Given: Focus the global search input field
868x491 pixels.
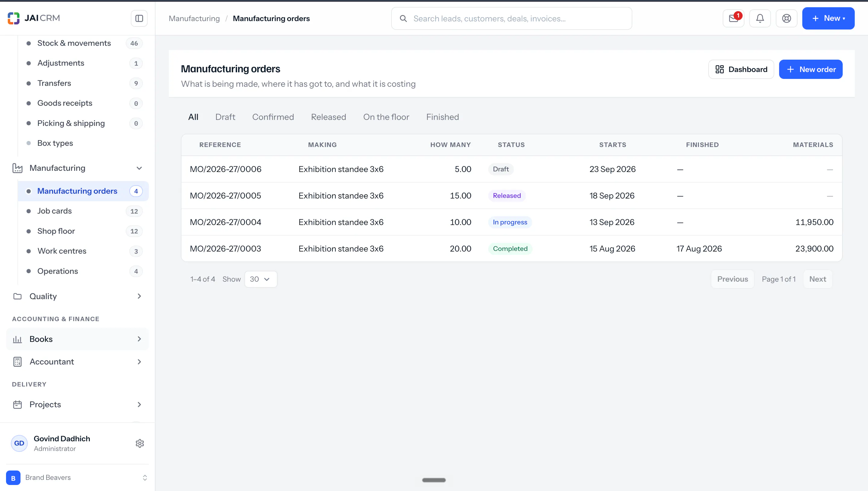Looking at the screenshot, I should 511,19.
